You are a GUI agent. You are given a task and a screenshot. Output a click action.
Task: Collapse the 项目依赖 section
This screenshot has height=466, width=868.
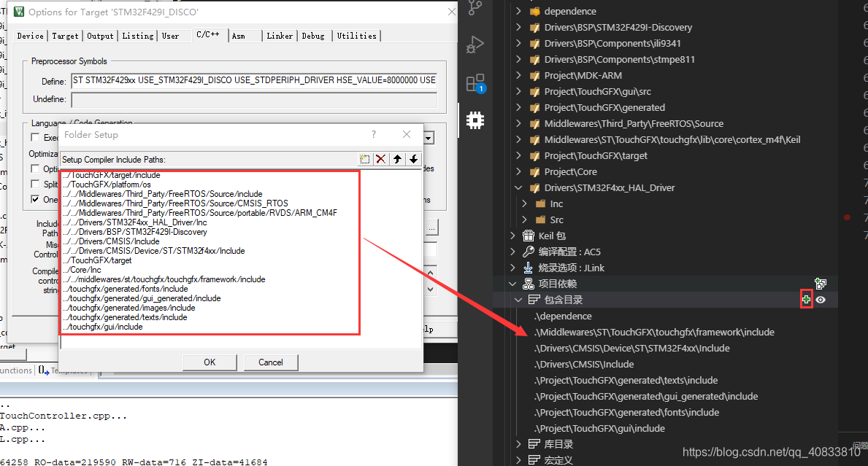(512, 284)
